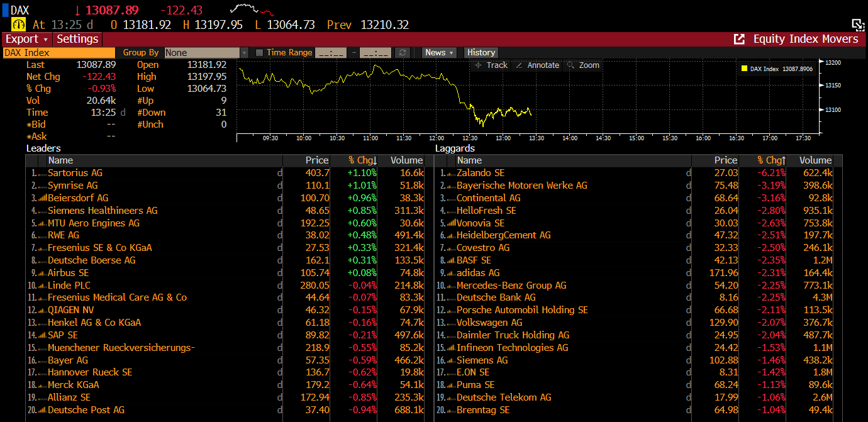Open Sartorius AG in leaders list
This screenshot has width=868, height=422.
click(x=75, y=173)
